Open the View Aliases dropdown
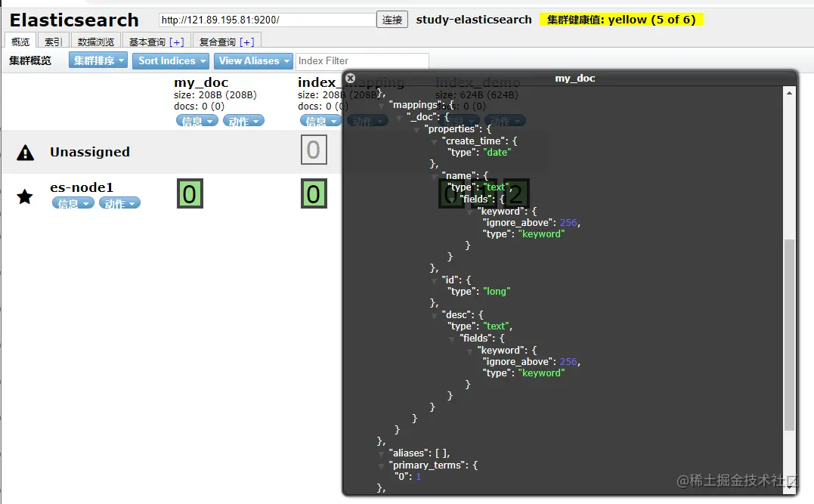814x504 pixels. [253, 60]
